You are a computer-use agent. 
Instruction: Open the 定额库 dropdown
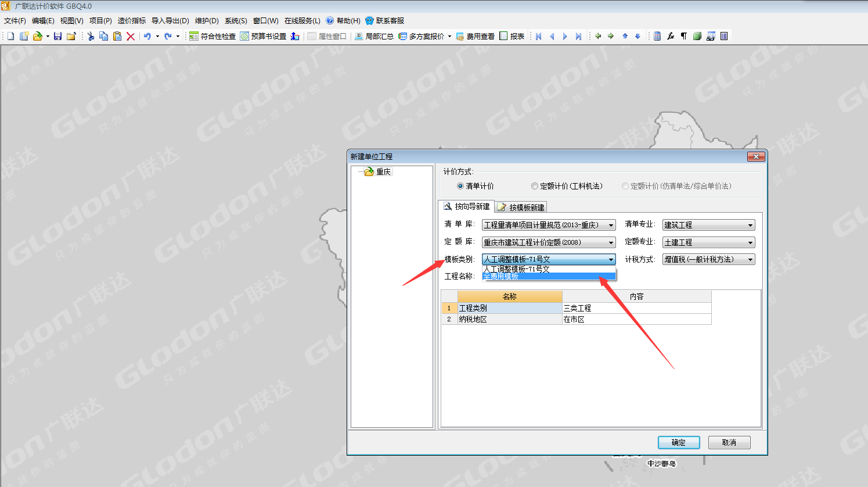[549, 242]
